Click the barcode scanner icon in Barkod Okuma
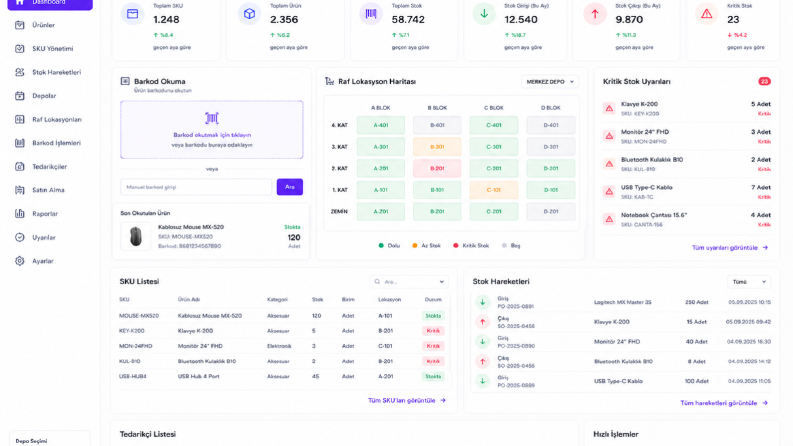 pyautogui.click(x=212, y=118)
